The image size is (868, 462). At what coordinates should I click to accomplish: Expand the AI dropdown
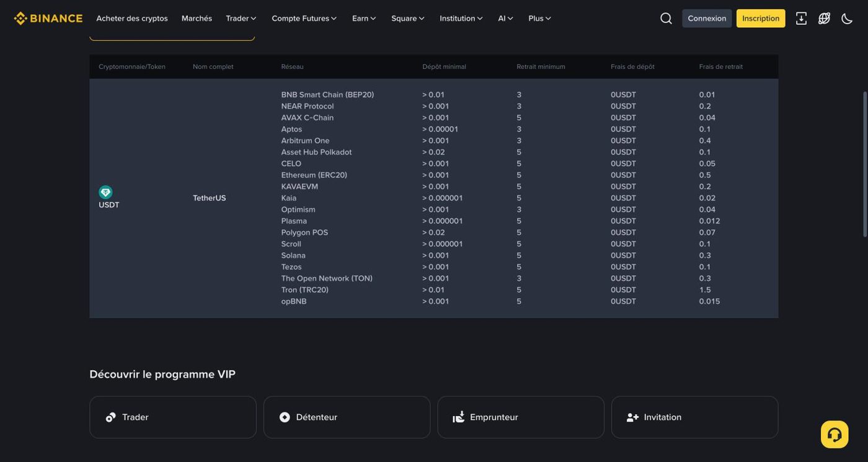[506, 19]
